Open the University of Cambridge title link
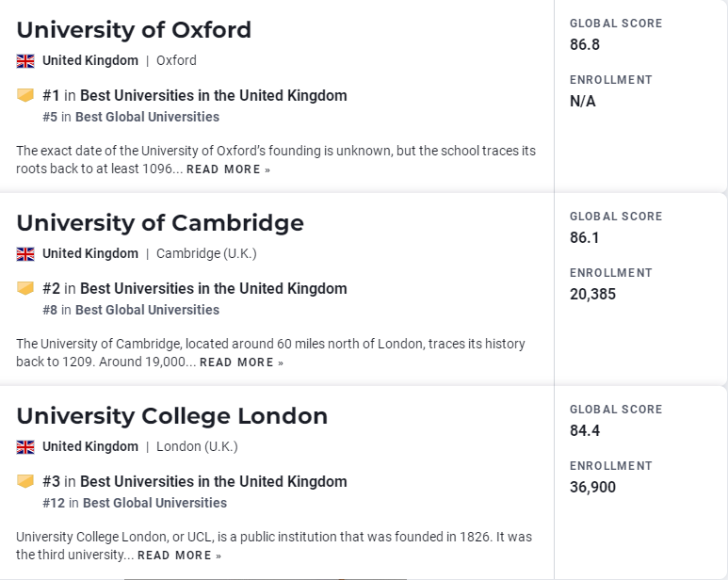 160,223
